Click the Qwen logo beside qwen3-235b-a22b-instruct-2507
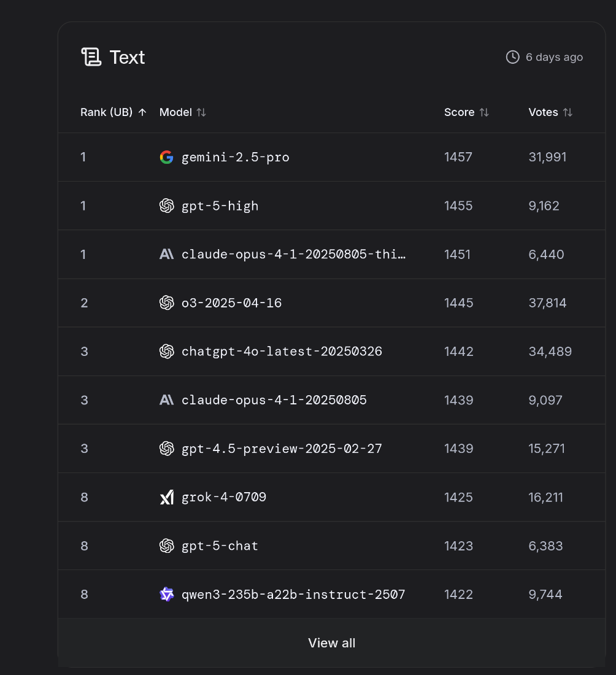616x675 pixels. [x=167, y=595]
